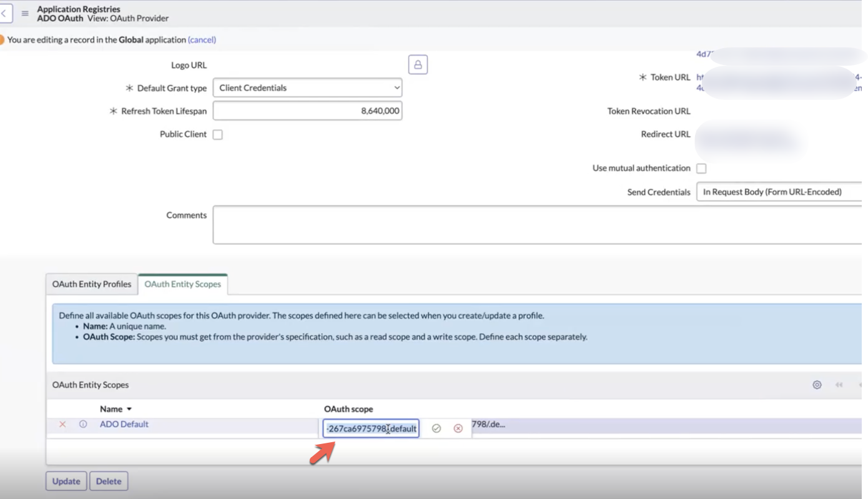
Task: Click the Redirect URL label
Action: [x=666, y=134]
